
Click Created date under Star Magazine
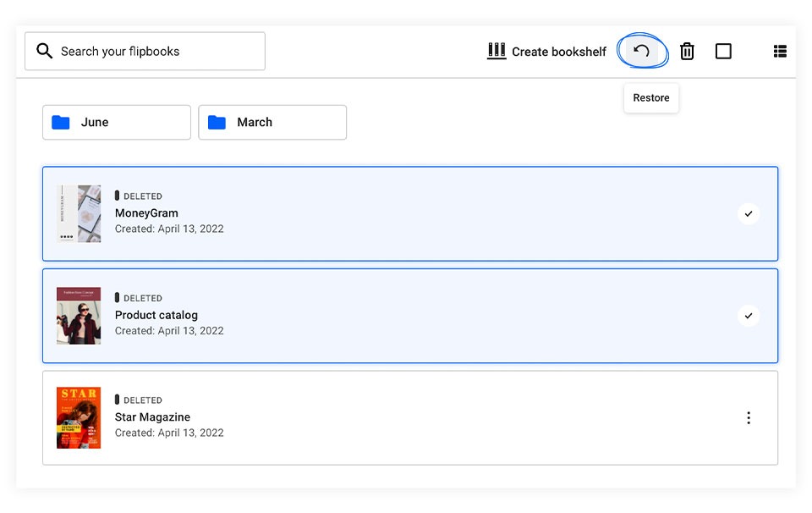(169, 433)
